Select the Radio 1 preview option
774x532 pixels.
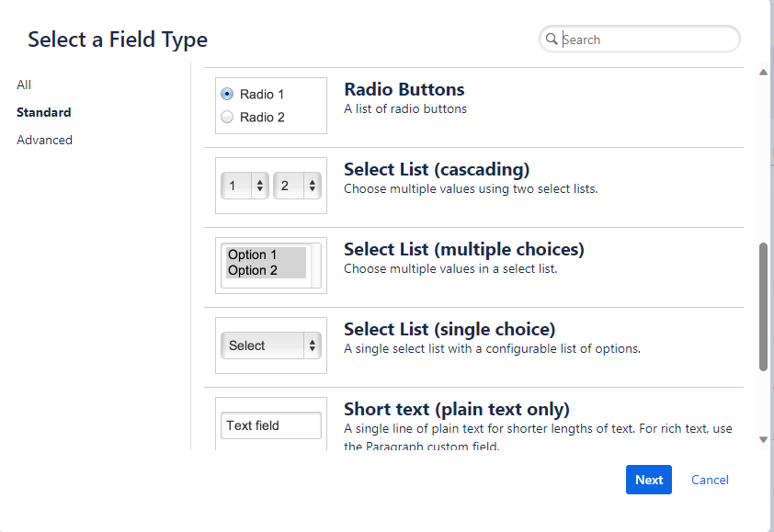click(x=227, y=94)
